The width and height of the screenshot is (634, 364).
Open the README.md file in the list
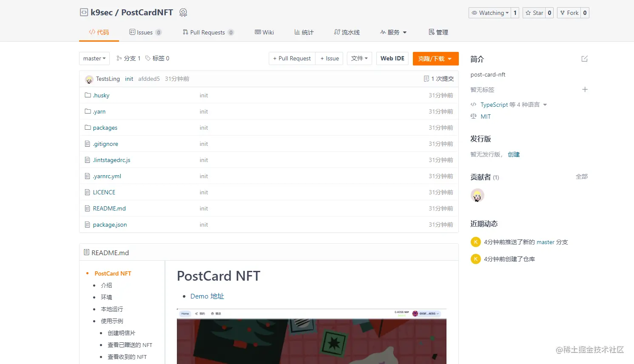[x=109, y=208]
